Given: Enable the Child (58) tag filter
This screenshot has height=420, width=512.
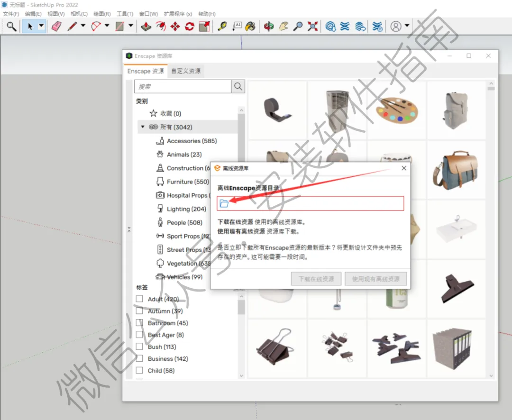Looking at the screenshot, I should [139, 370].
